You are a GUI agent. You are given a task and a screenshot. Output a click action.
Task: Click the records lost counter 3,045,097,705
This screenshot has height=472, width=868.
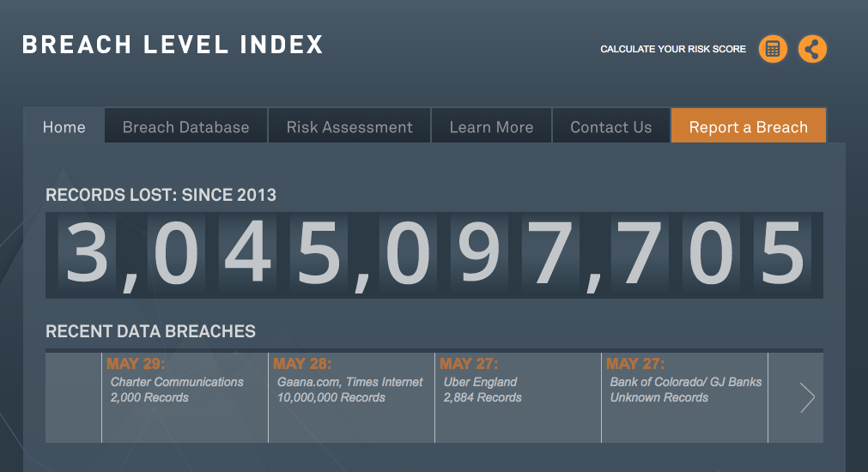(x=434, y=255)
